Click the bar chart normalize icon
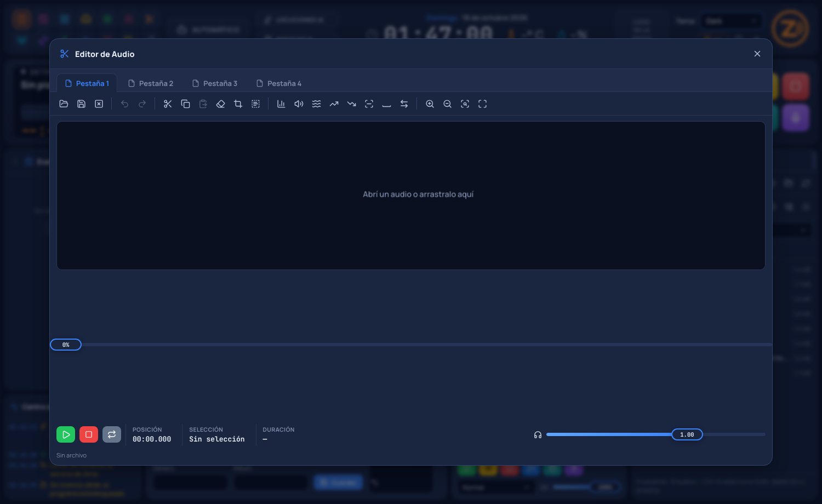Image resolution: width=822 pixels, height=504 pixels. click(x=281, y=104)
